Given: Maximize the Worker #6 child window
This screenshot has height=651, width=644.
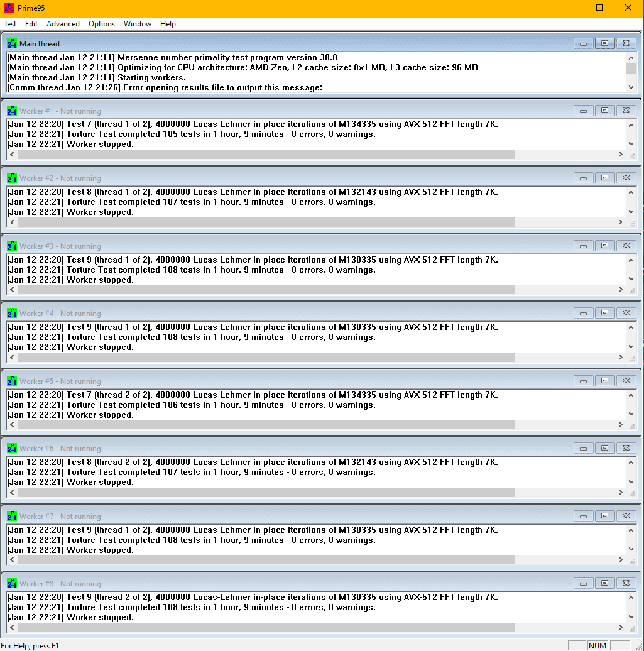Looking at the screenshot, I should (x=604, y=449).
